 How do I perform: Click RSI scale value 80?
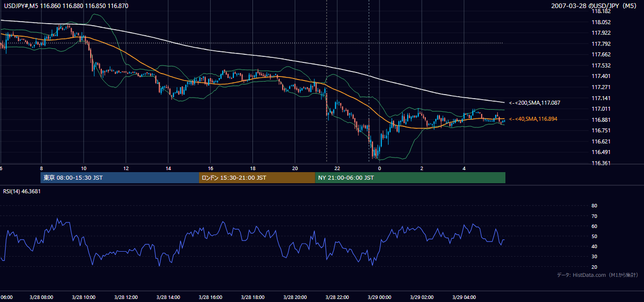click(594, 206)
